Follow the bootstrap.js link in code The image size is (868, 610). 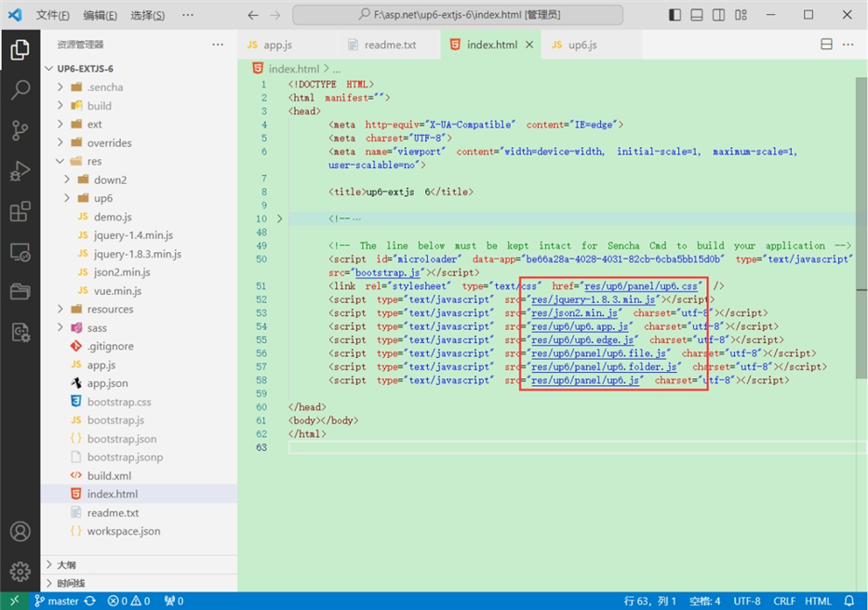point(387,272)
